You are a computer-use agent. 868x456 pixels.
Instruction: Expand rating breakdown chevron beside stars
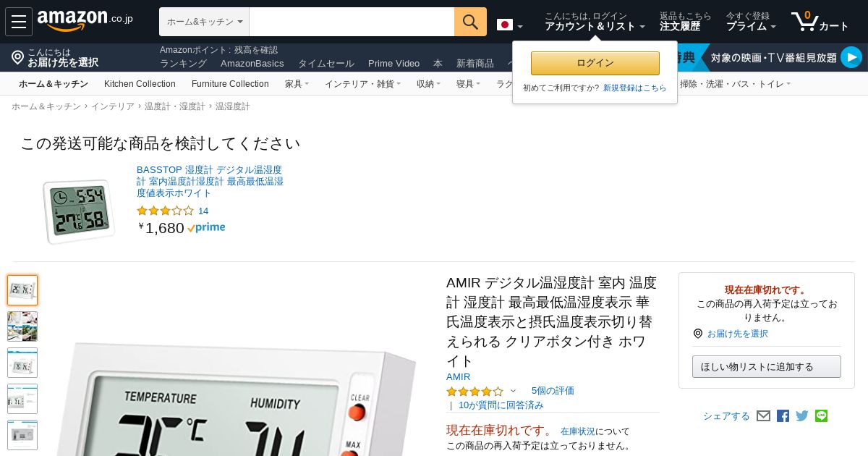(x=514, y=391)
